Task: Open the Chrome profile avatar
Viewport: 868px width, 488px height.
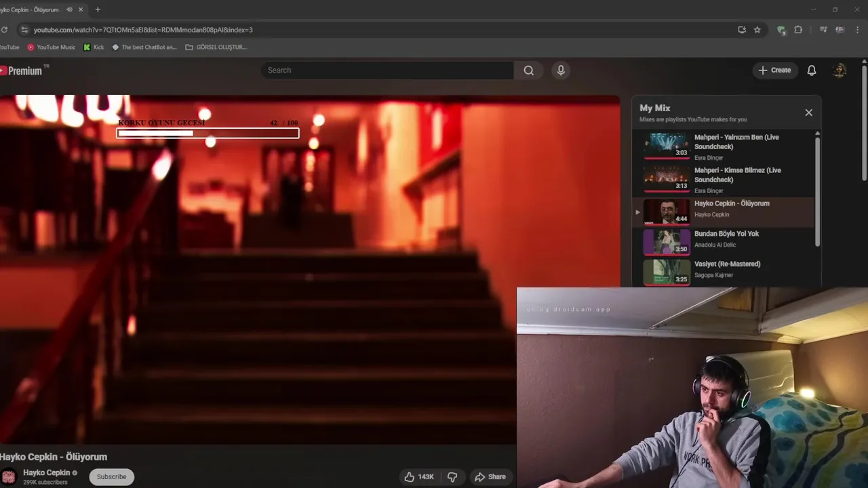Action: [x=840, y=30]
